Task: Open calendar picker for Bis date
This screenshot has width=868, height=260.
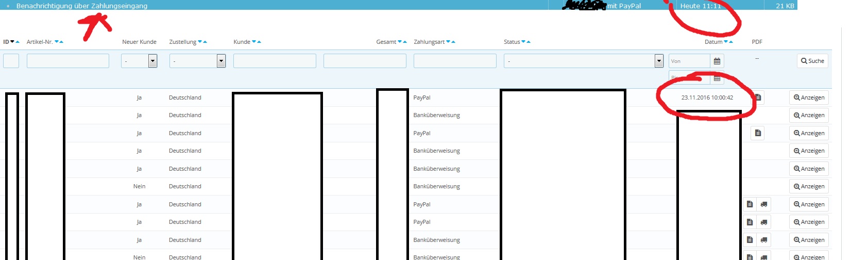Action: [x=717, y=78]
